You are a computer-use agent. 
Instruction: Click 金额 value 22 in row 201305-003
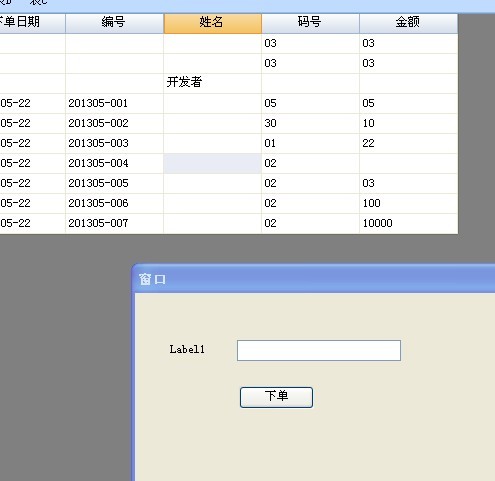click(x=408, y=143)
